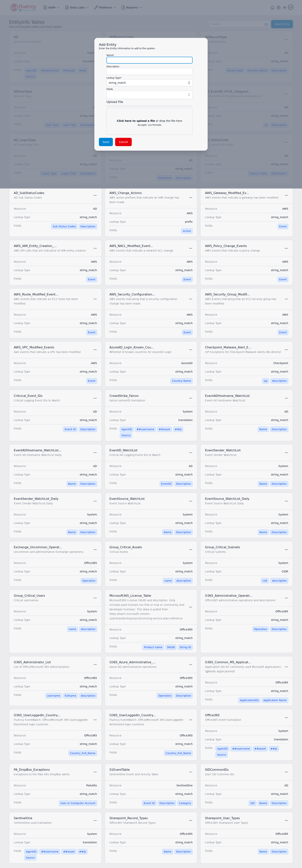The height and width of the screenshot is (868, 302).
Task: Save the new entity
Action: [x=106, y=142]
